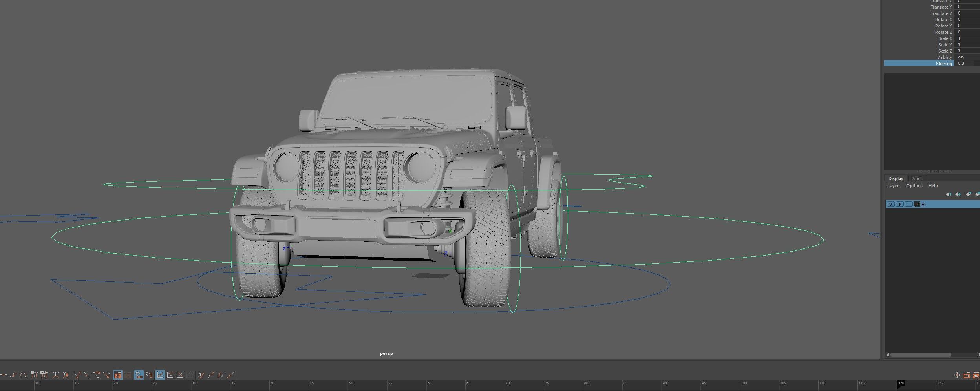This screenshot has height=391, width=980.
Task: Click cycle before with offset icon
Action: coord(211,375)
